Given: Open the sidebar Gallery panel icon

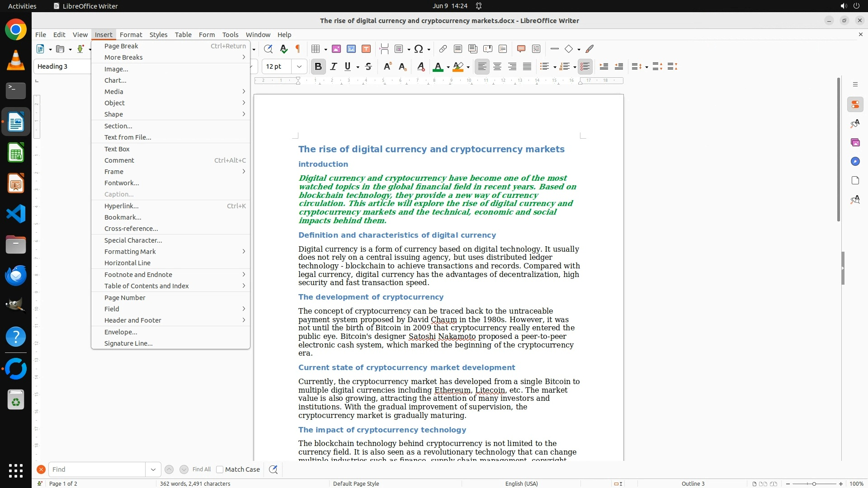Looking at the screenshot, I should [855, 143].
